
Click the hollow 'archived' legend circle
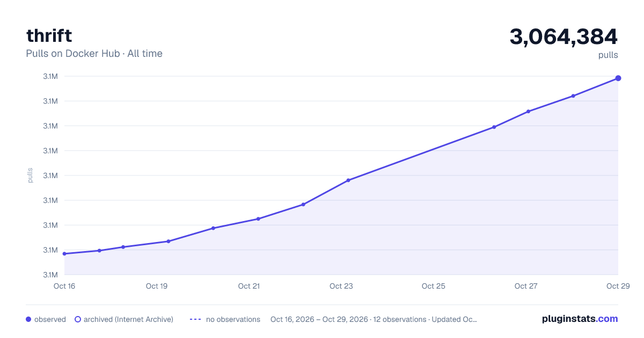(x=78, y=319)
